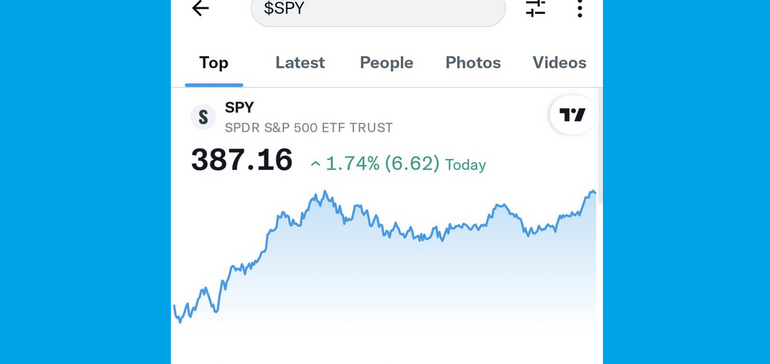Click the SPY round S logo
The image size is (770, 364).
(203, 117)
